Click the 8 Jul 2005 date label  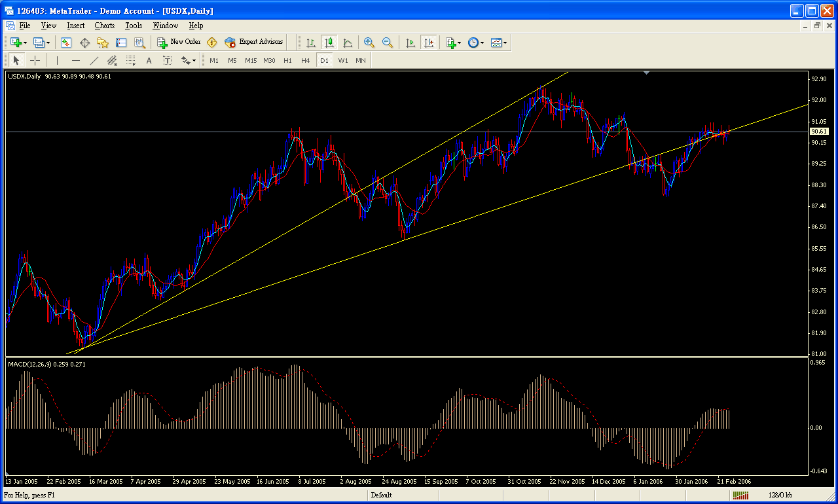pos(312,481)
